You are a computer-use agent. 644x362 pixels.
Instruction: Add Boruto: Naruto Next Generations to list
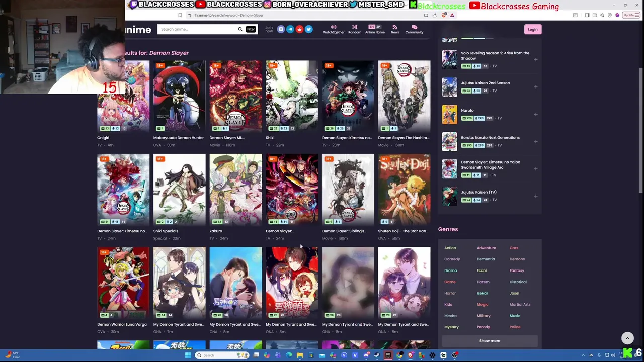[x=535, y=141]
